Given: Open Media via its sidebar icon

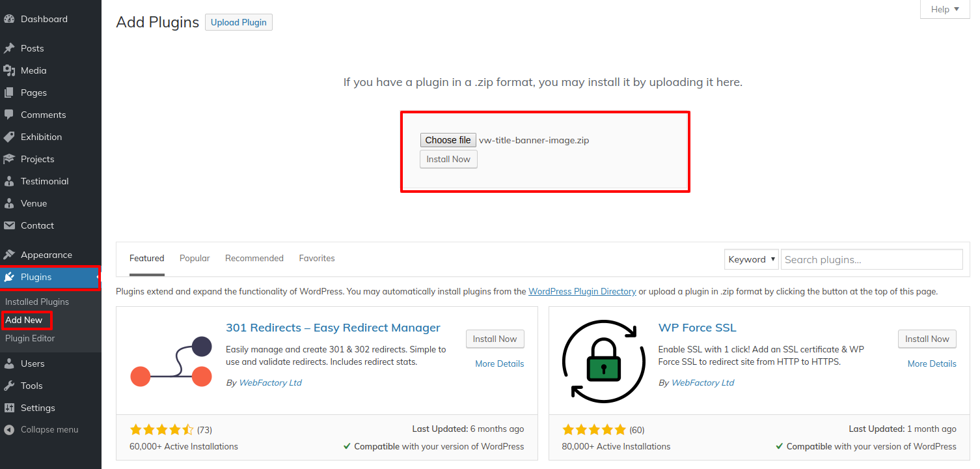Looking at the screenshot, I should [x=9, y=70].
